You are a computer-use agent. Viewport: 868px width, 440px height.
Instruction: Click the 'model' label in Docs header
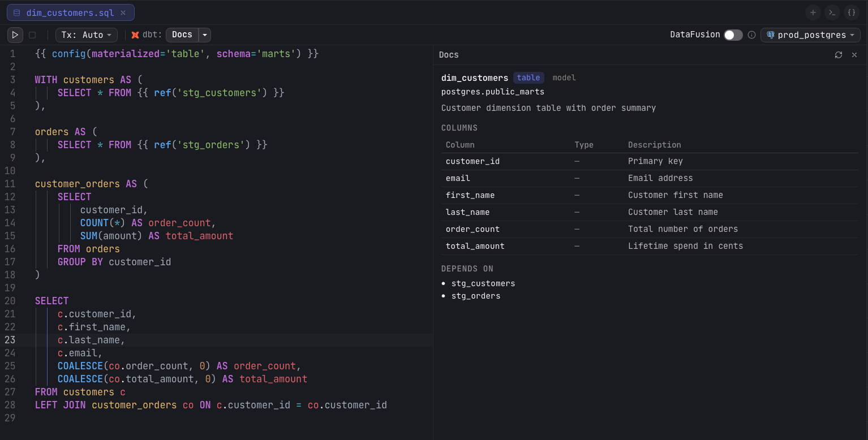point(564,78)
